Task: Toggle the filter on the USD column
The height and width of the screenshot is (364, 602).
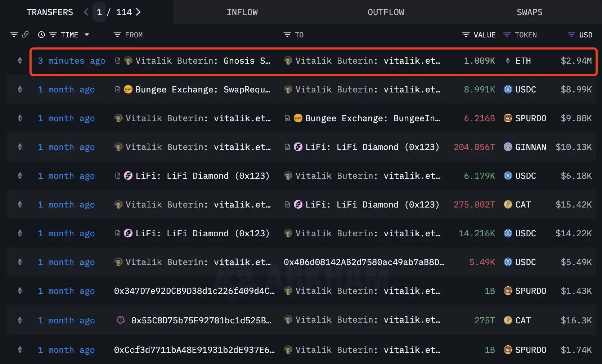Action: pyautogui.click(x=571, y=35)
